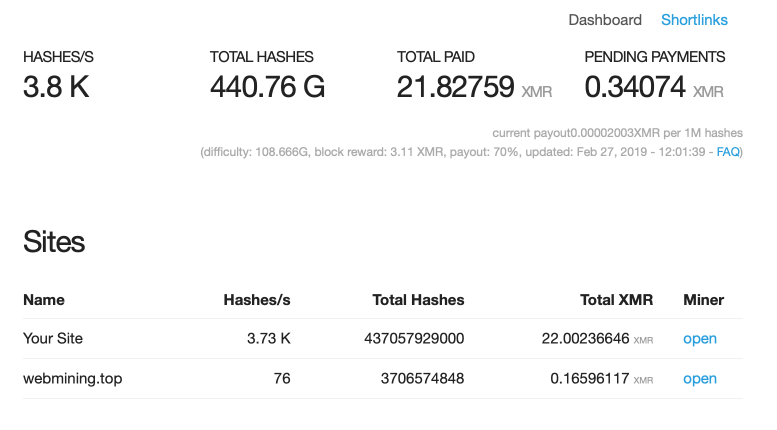Select the Your Site row name
This screenshot has height=430, width=777.
[x=53, y=338]
